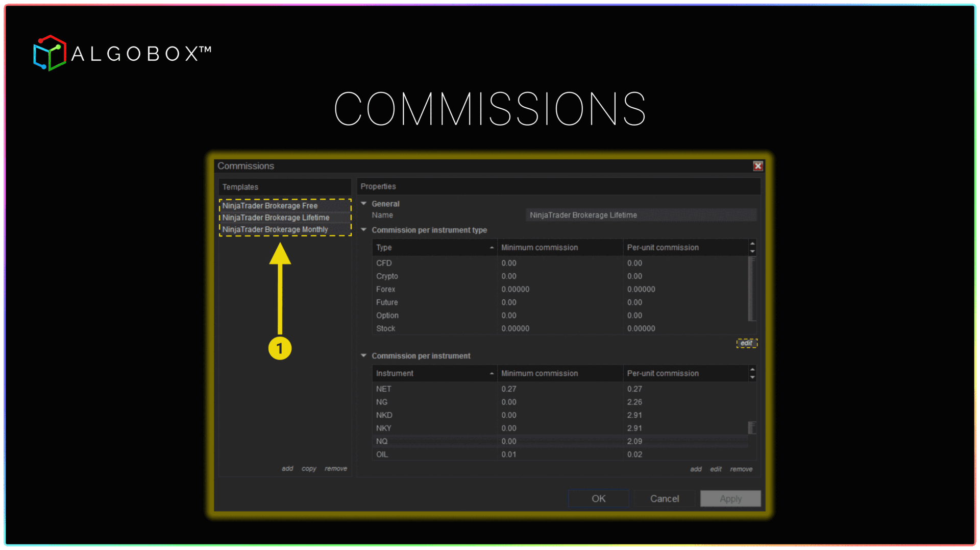Close the Commissions dialog window
This screenshot has width=980, height=550.
click(757, 166)
